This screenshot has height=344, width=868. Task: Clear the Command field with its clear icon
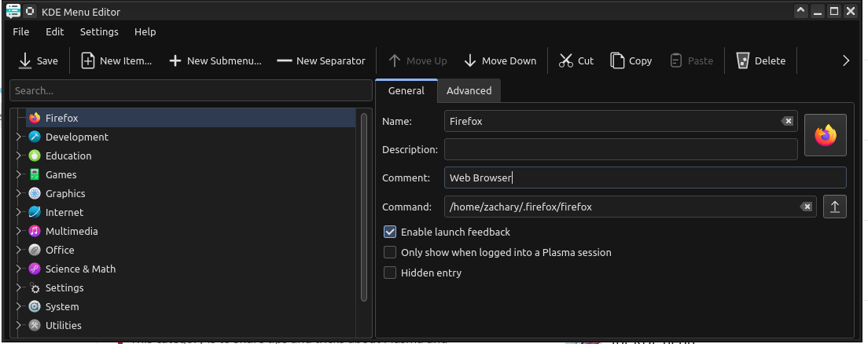[806, 207]
